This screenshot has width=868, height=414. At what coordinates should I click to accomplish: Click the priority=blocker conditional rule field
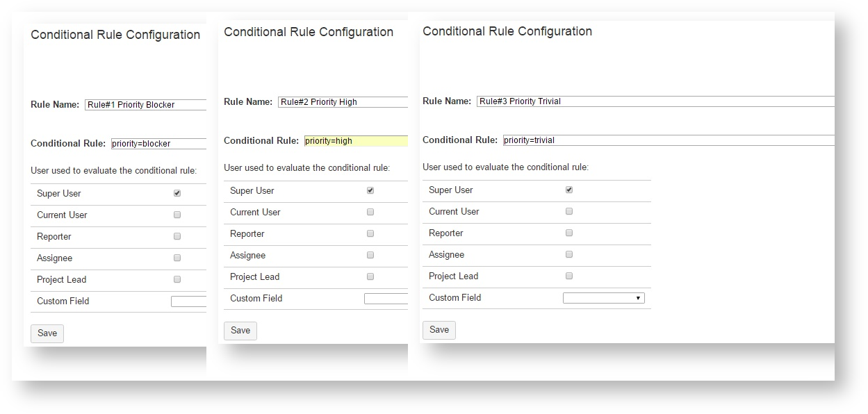[158, 144]
